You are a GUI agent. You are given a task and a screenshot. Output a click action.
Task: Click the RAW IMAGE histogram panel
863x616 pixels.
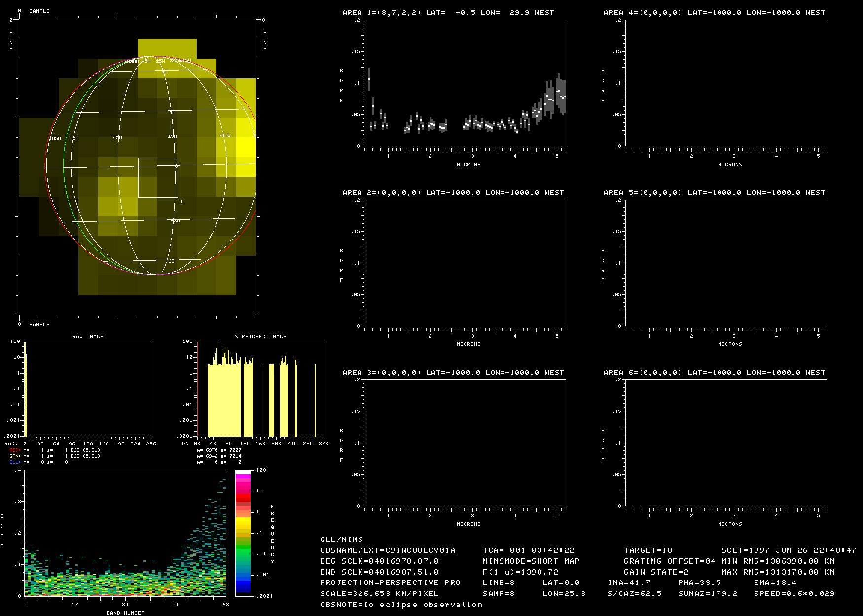(88, 389)
